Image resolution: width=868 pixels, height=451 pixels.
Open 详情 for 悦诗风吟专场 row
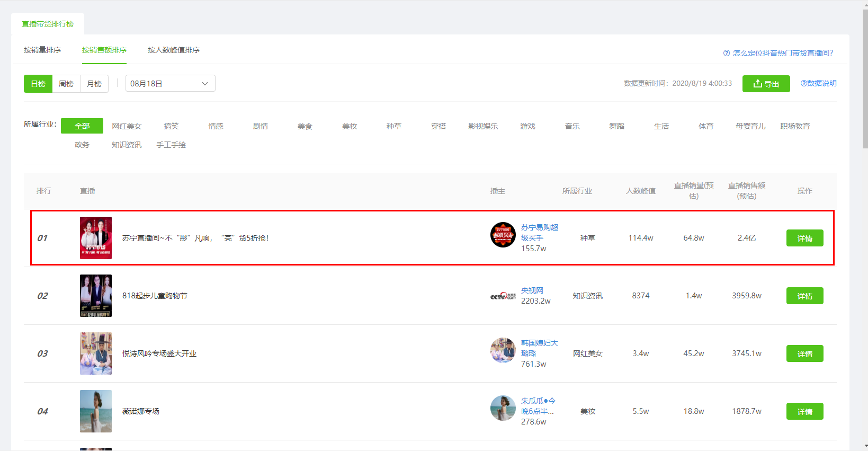coord(804,353)
